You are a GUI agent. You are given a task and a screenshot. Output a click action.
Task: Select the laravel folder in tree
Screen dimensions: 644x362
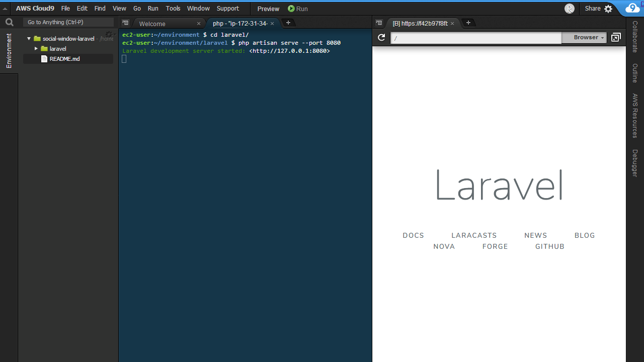point(58,49)
